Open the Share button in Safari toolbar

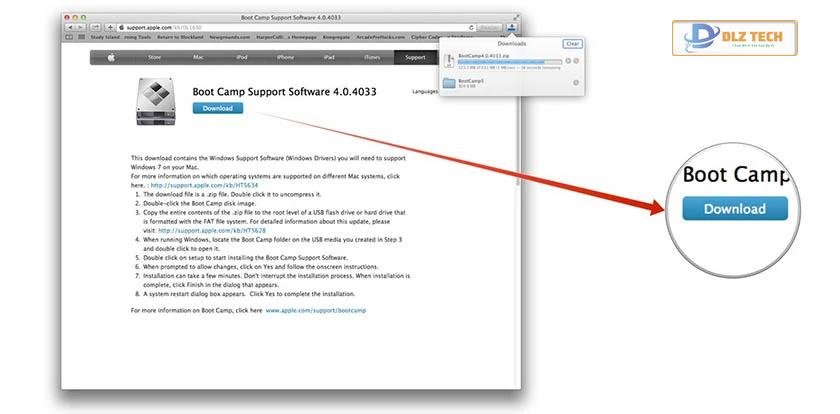click(95, 27)
